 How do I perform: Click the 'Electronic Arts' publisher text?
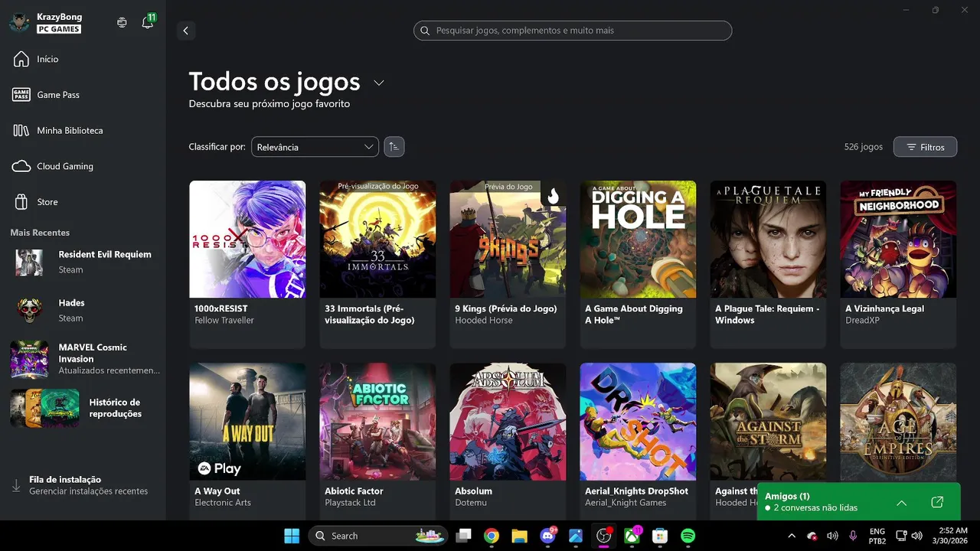[x=223, y=503]
